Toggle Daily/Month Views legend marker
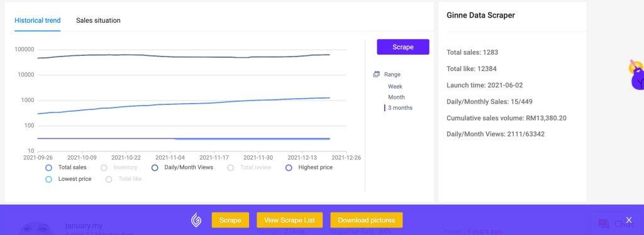Viewport: 644px width, 235px height. click(155, 168)
